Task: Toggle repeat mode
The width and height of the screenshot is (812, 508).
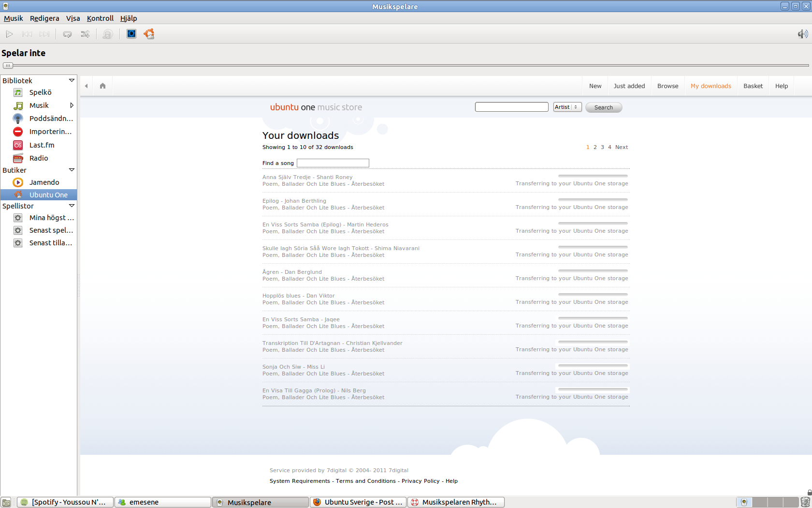Action: click(68, 34)
